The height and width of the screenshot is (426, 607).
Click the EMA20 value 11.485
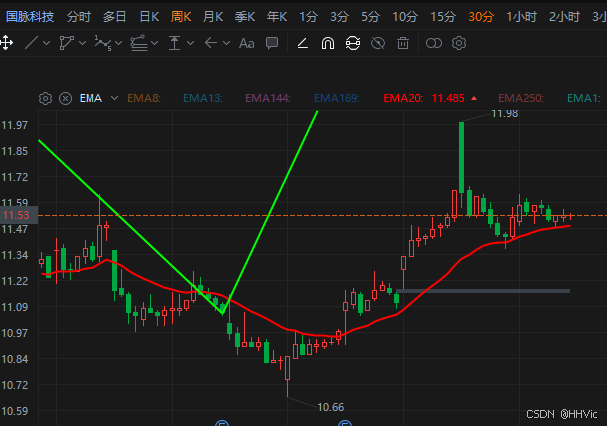point(448,98)
